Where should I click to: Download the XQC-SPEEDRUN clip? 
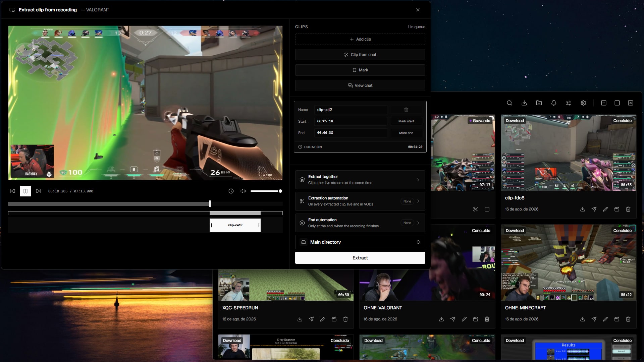(x=300, y=319)
